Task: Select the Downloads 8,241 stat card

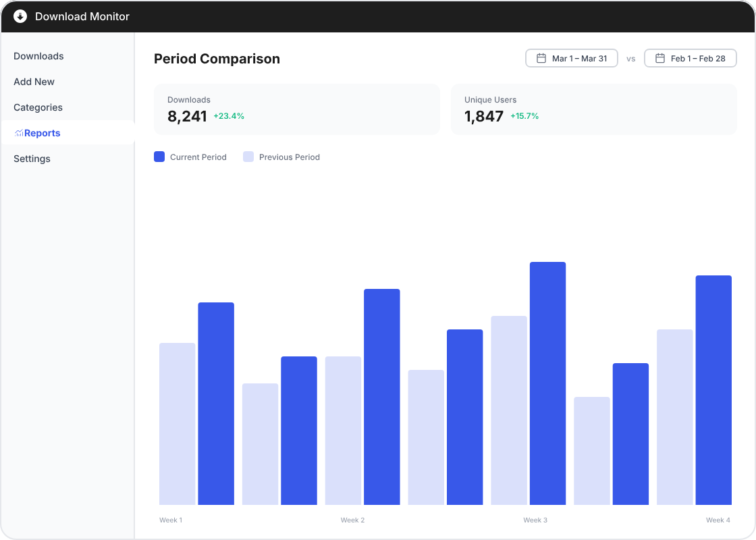Action: (x=296, y=109)
